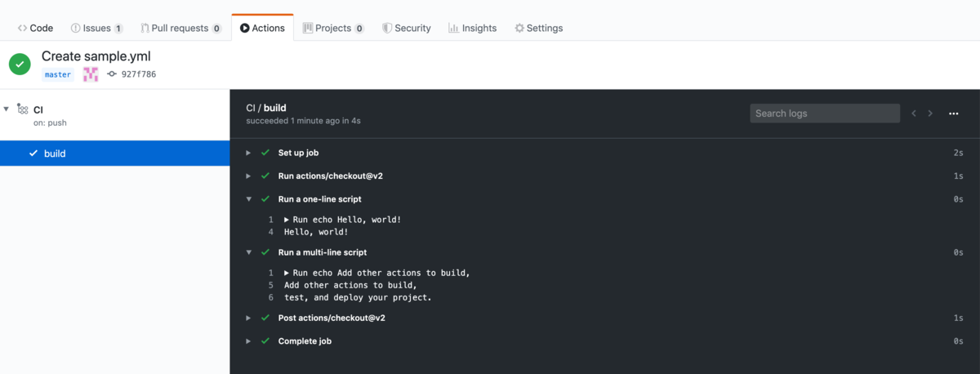This screenshot has width=980, height=374.
Task: Click 'succeeded 1 minute ago in 4s' text
Action: point(303,121)
